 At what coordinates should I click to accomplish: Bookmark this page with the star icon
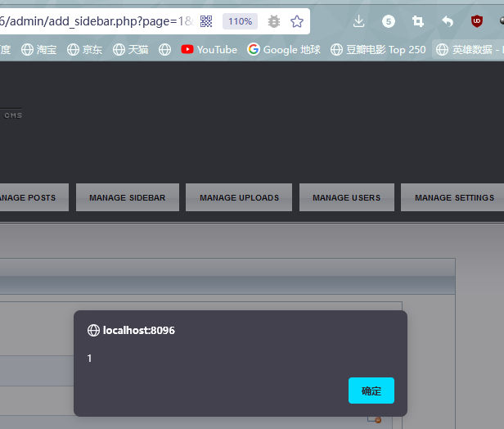coord(297,21)
